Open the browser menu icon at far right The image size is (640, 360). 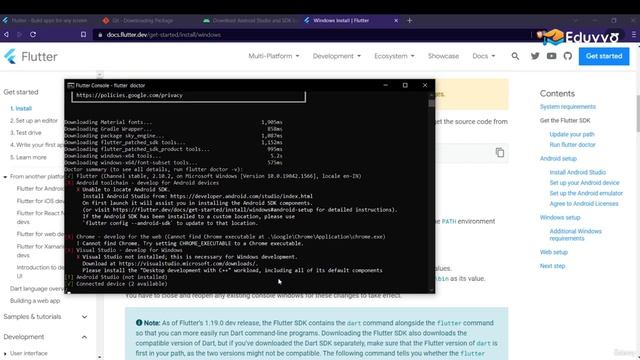pyautogui.click(x=634, y=35)
